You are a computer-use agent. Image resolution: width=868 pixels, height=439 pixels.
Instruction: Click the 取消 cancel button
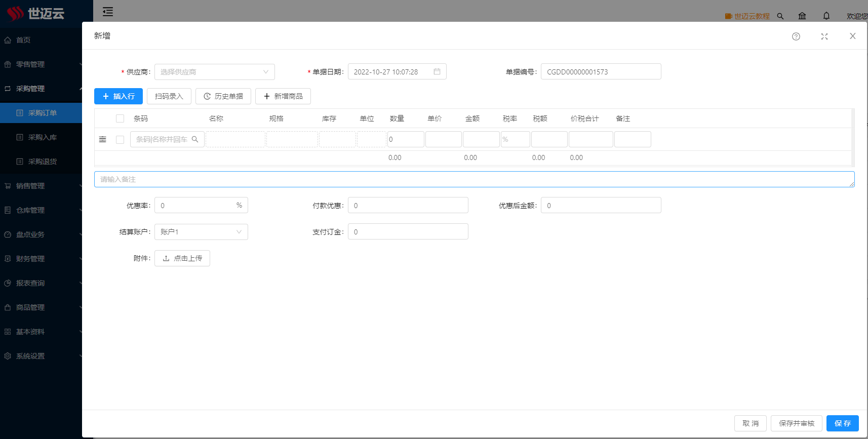tap(751, 423)
